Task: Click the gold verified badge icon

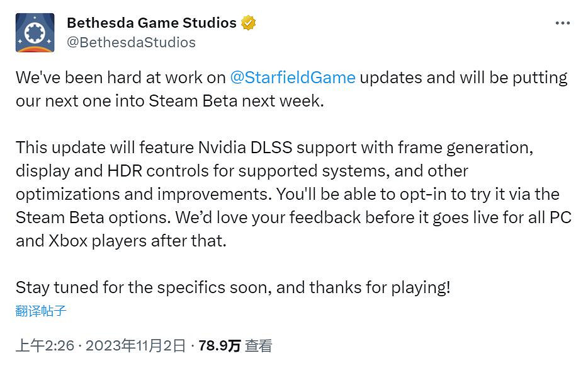Action: click(x=249, y=23)
